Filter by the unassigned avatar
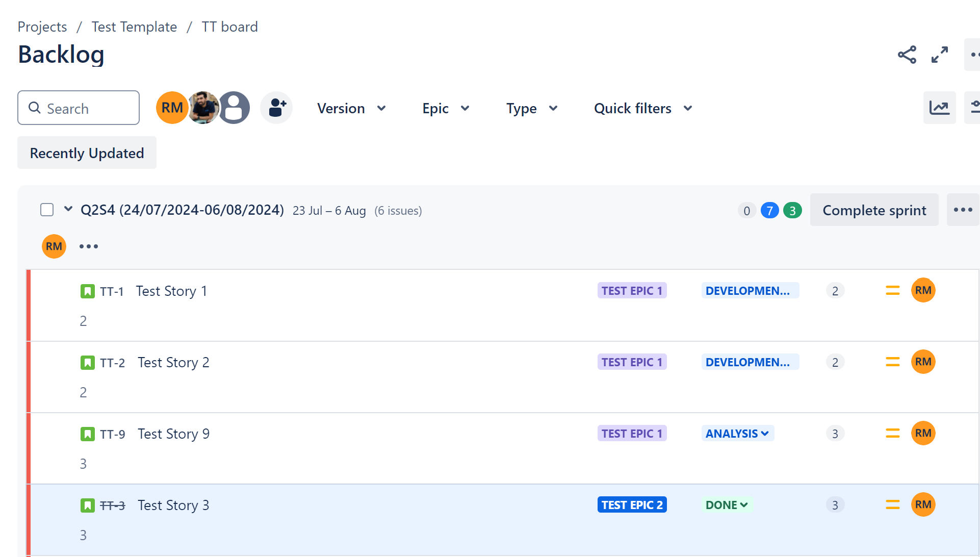980x557 pixels. pos(234,108)
